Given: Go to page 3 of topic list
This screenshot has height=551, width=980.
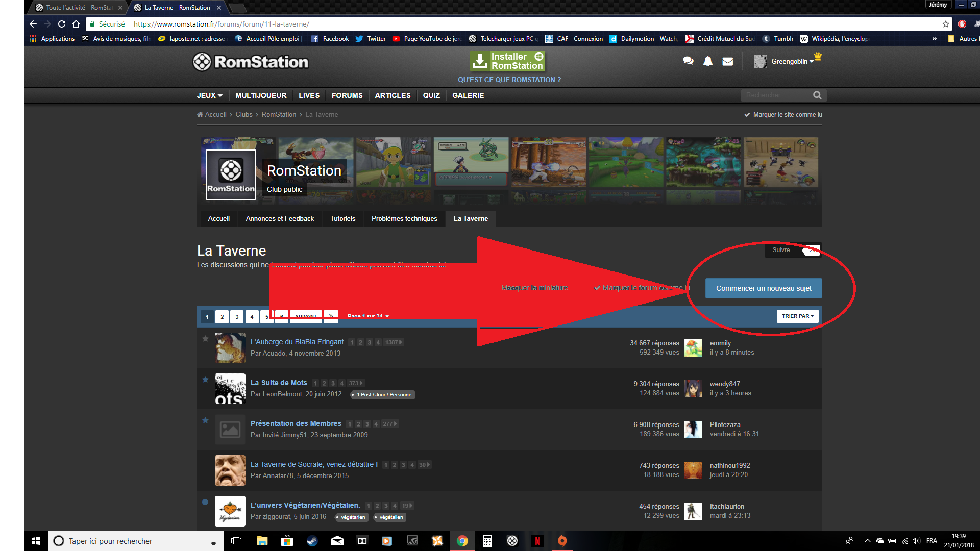Looking at the screenshot, I should (237, 317).
